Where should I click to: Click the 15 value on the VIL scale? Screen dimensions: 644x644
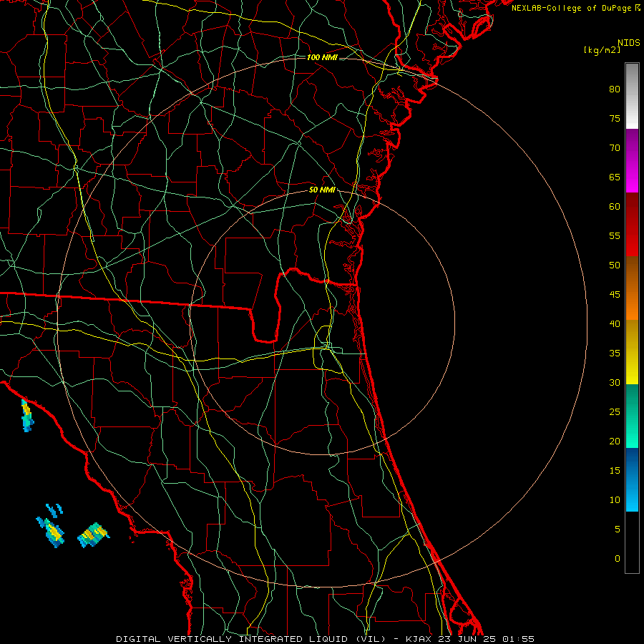[615, 471]
